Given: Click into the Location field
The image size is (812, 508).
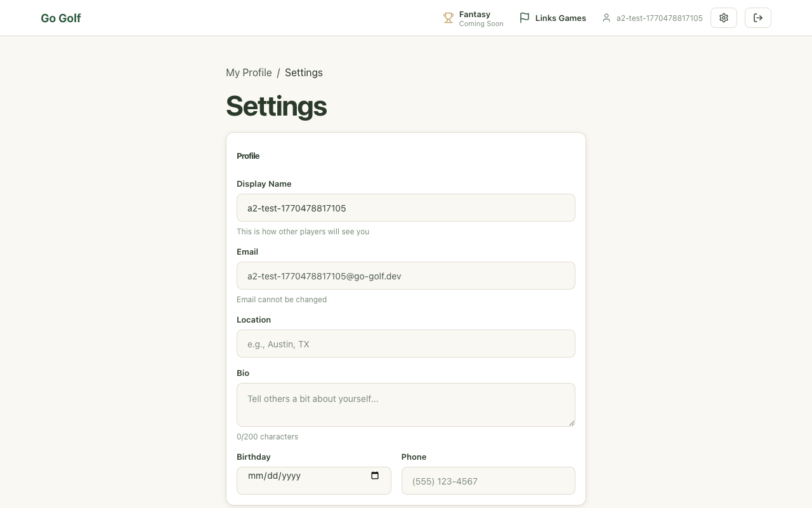Looking at the screenshot, I should tap(405, 344).
